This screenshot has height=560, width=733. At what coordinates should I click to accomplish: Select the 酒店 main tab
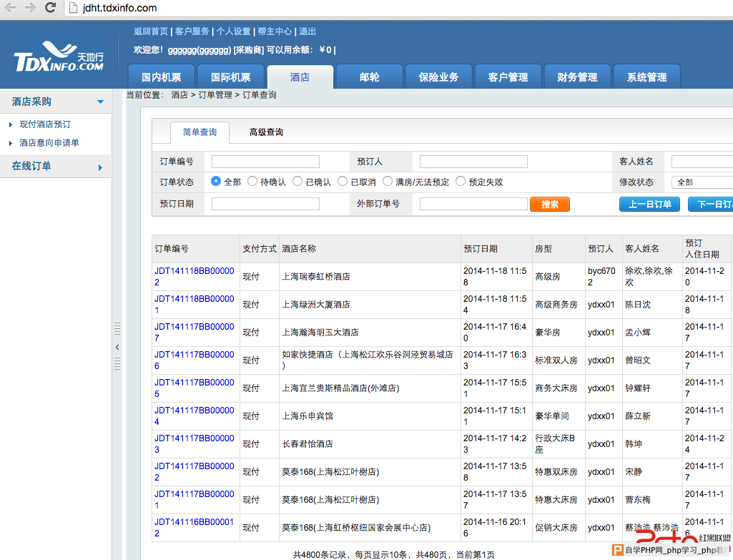tap(300, 77)
